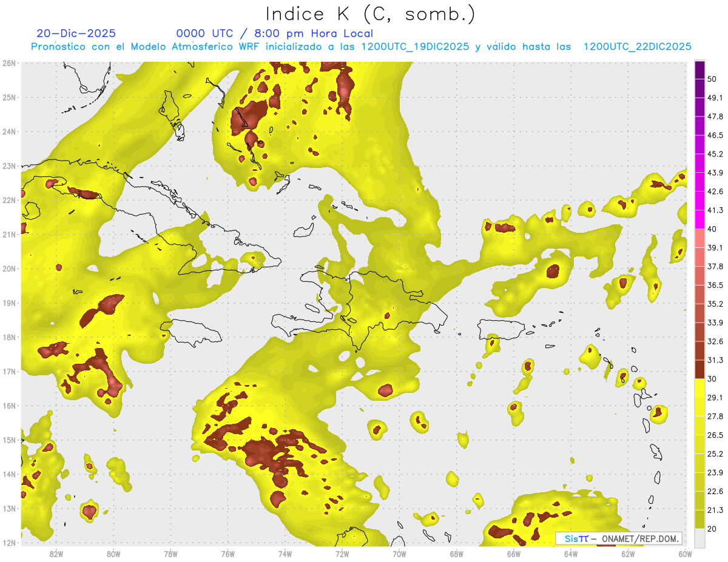Click the "1200UTC_19DIC2025" initialization timestamp
This screenshot has height=562, width=728.
pos(415,47)
